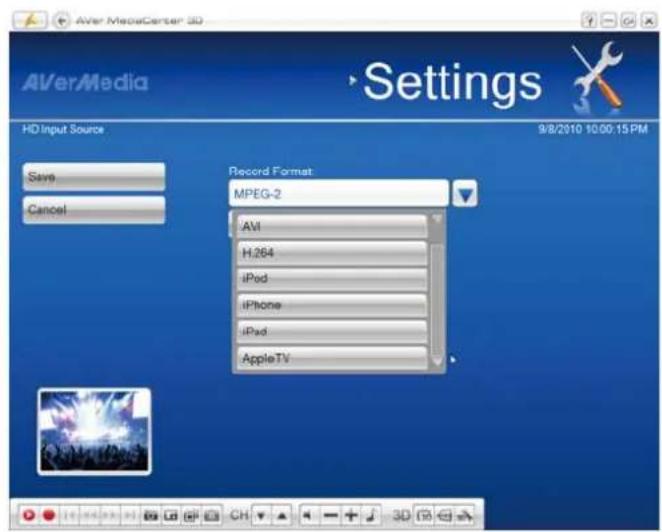The width and height of the screenshot is (662, 532).
Task: Choose AppleTV as record format
Action: (332, 359)
